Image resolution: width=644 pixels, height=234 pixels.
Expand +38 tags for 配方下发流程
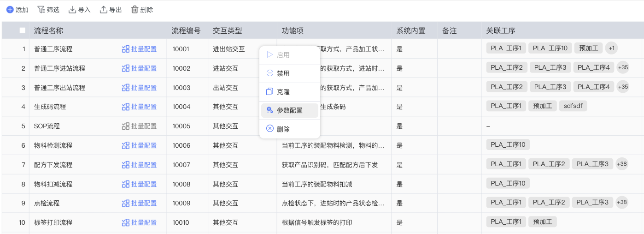(x=621, y=164)
